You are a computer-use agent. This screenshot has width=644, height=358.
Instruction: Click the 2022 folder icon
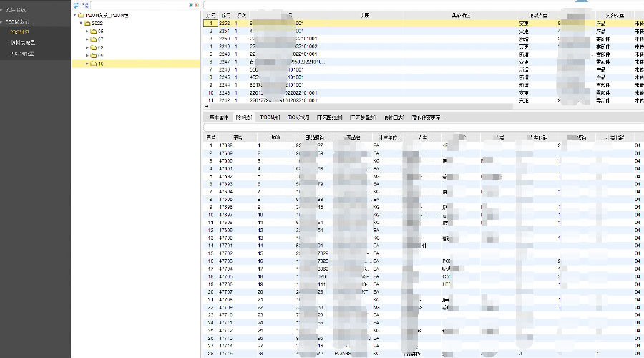point(86,23)
